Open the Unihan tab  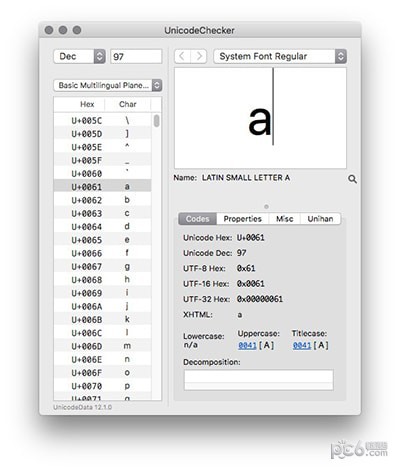(320, 219)
